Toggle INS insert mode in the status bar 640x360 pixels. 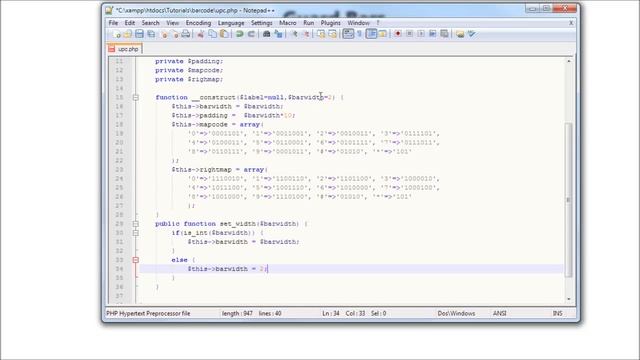[558, 313]
